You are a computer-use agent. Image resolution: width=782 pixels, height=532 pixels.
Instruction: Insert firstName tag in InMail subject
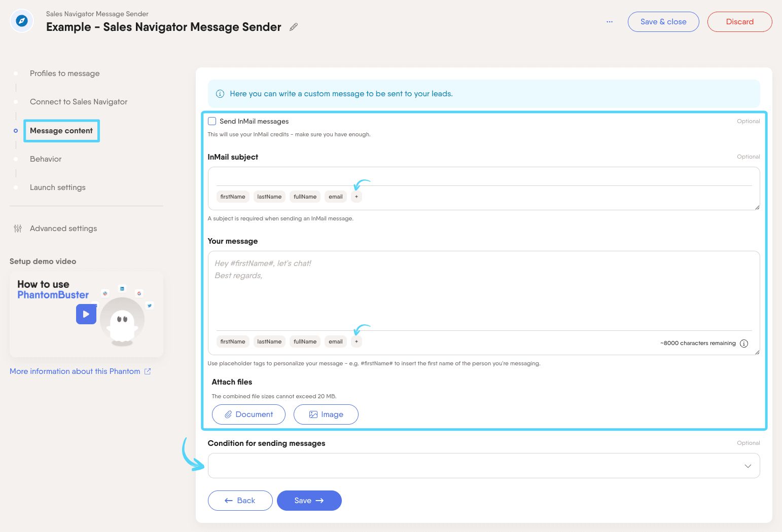[233, 197]
